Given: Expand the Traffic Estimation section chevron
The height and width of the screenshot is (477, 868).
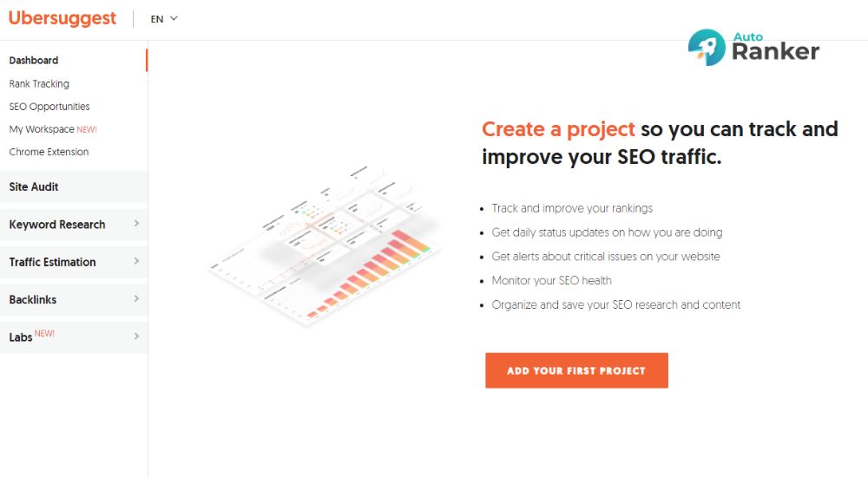Looking at the screenshot, I should (136, 261).
